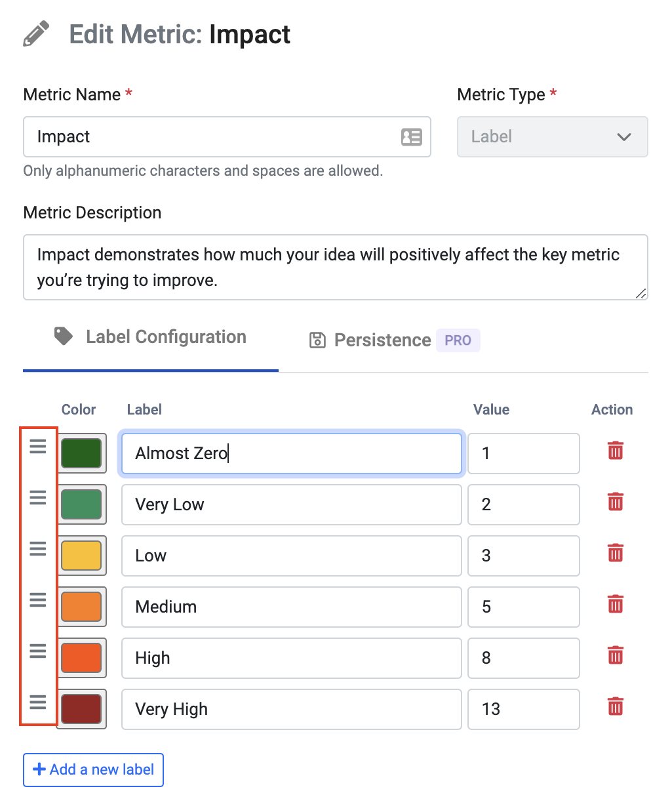Click the contact card icon in Metric Name field
This screenshot has height=812, width=670.
tap(411, 136)
